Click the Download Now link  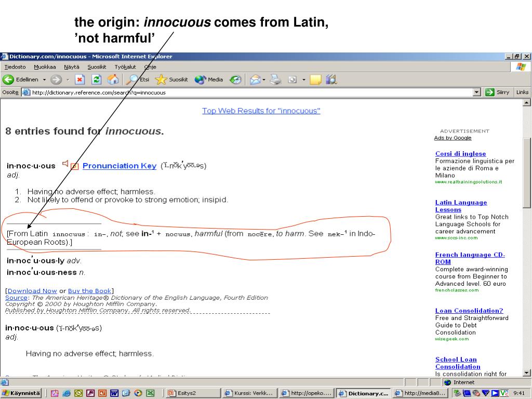click(32, 291)
